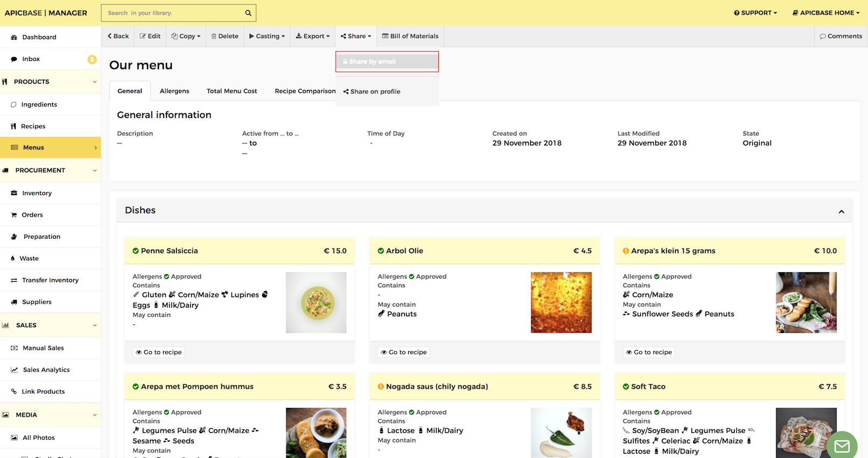The height and width of the screenshot is (458, 868).
Task: Click the green check by Soft Taco
Action: click(x=626, y=387)
